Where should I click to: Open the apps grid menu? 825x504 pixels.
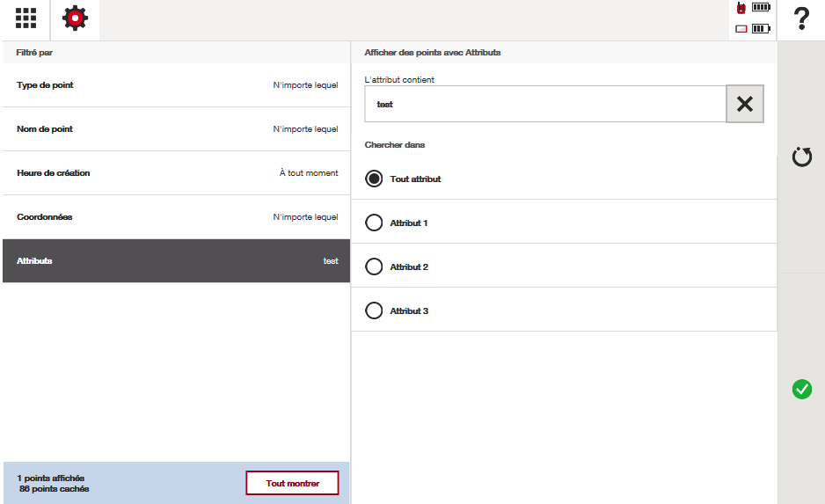coord(26,18)
